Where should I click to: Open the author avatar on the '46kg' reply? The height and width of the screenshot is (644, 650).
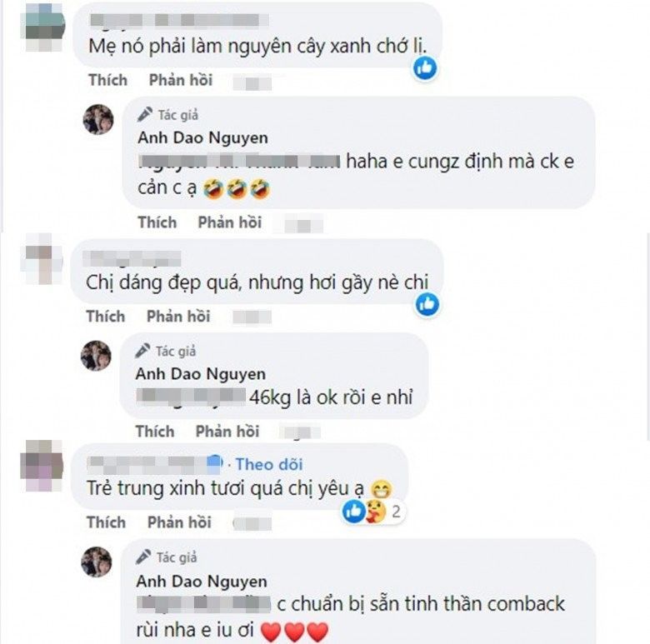pos(96,356)
